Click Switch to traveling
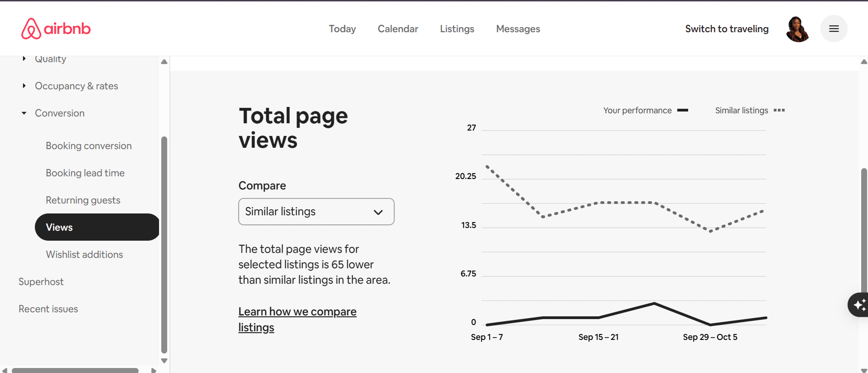This screenshot has height=373, width=868. coord(727,29)
